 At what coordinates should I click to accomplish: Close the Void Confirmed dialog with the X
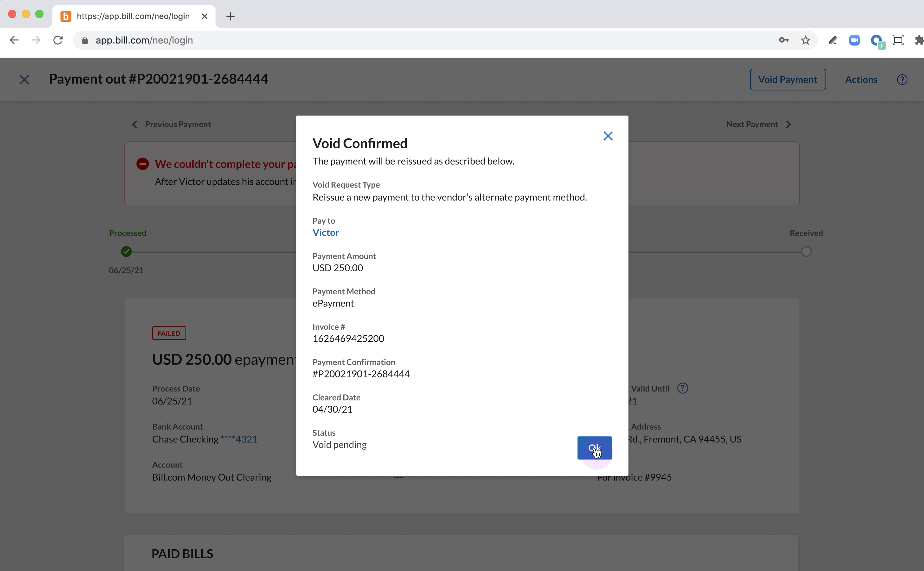coord(608,136)
